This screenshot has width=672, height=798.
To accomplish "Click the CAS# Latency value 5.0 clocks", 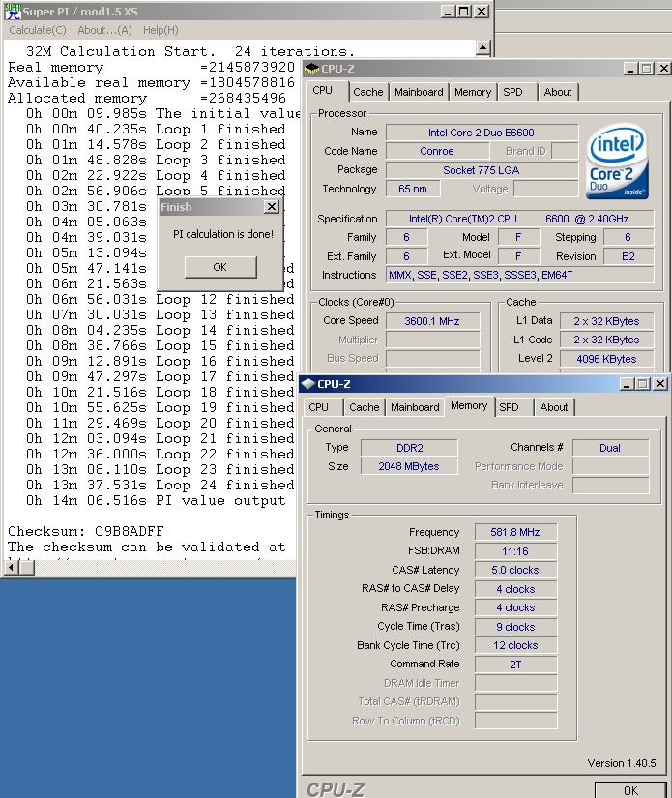I will [x=515, y=570].
